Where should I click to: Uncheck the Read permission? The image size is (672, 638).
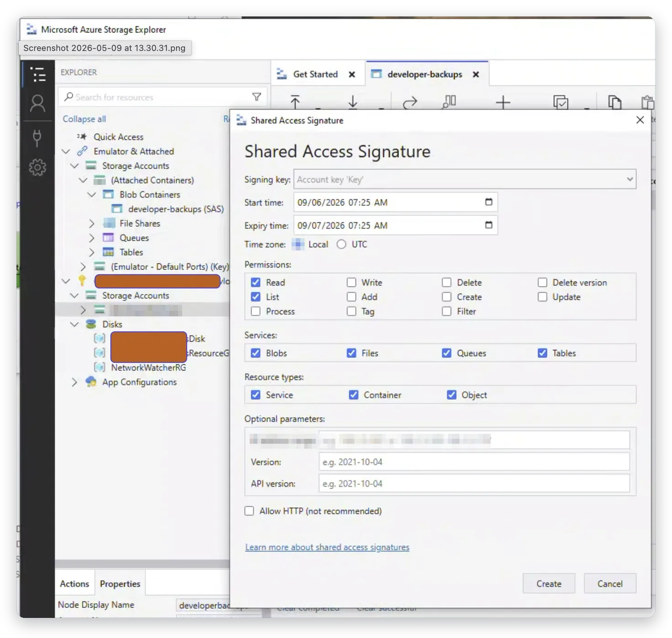pyautogui.click(x=256, y=282)
